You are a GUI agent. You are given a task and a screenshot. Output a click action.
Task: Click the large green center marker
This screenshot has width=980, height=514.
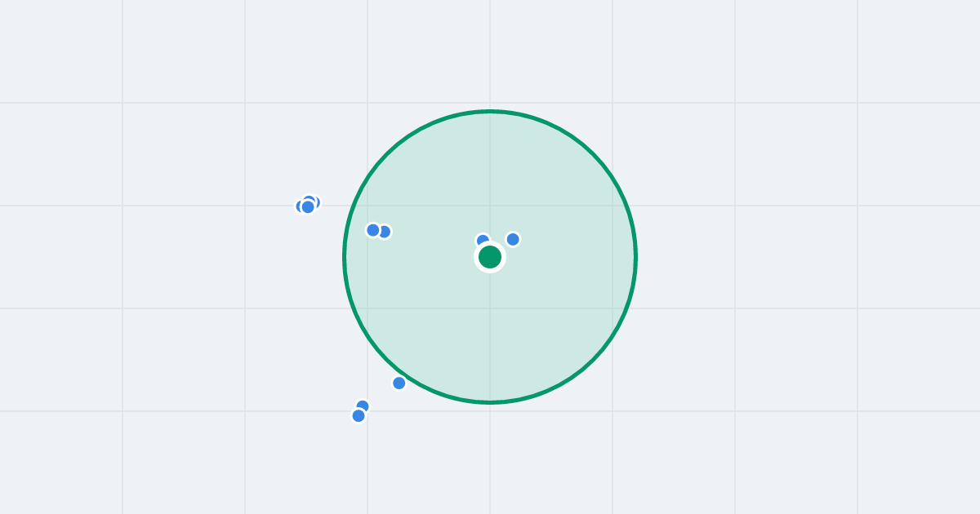pyautogui.click(x=490, y=257)
